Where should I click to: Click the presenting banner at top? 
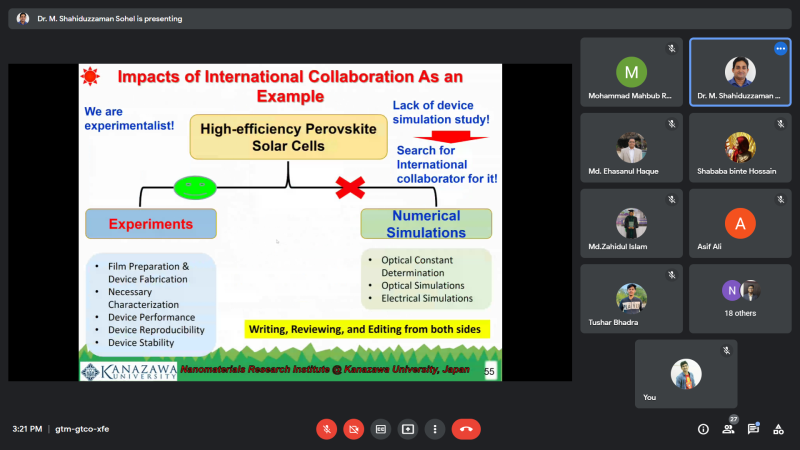pyautogui.click(x=399, y=18)
